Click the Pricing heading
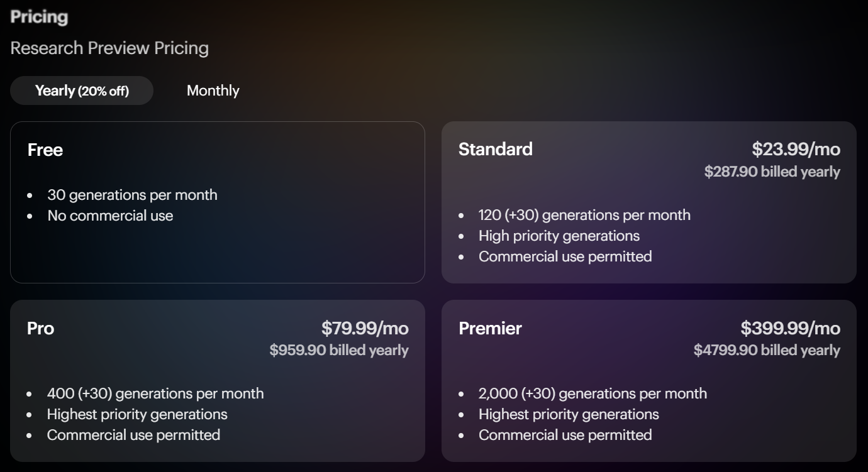This screenshot has height=472, width=868. click(39, 17)
